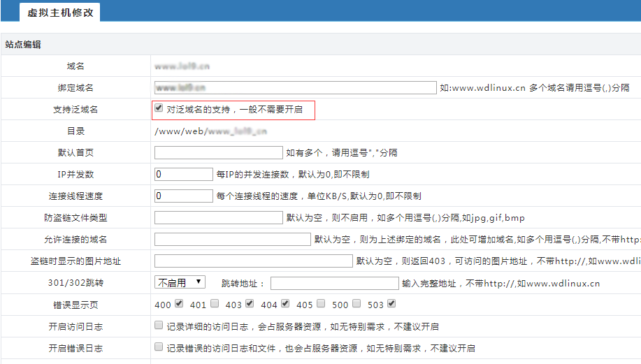The image size is (641, 364).
Task: Toggle the 400 error page checkbox
Action: pos(178,304)
